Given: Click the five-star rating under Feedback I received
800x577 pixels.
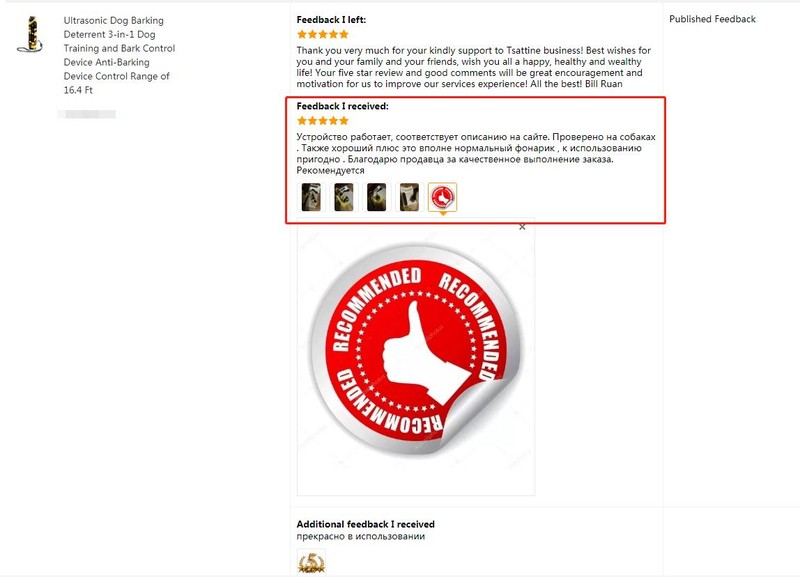Looking at the screenshot, I should [x=322, y=121].
